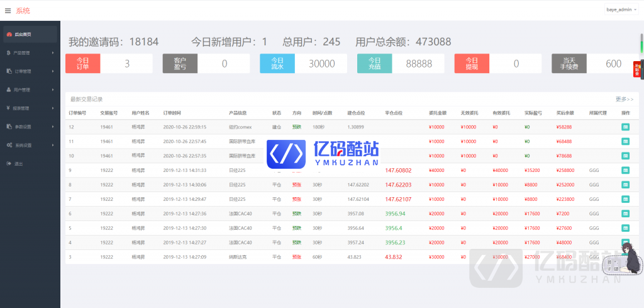Open details icon for order 8
Screen dimensions: 644x308
(625, 185)
